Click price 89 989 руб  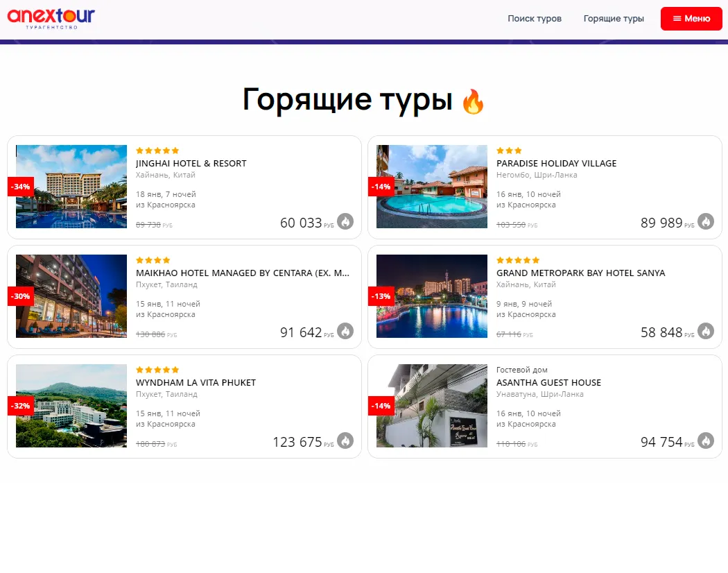[x=667, y=223]
